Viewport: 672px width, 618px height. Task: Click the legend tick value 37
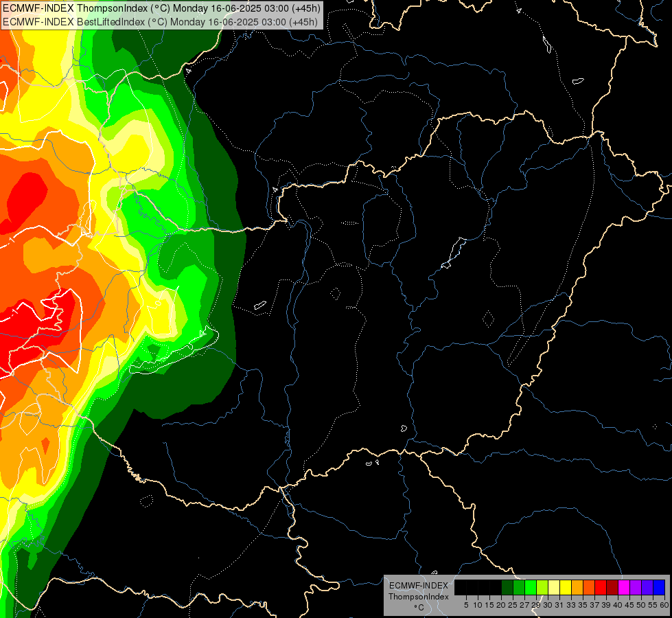pyautogui.click(x=594, y=605)
